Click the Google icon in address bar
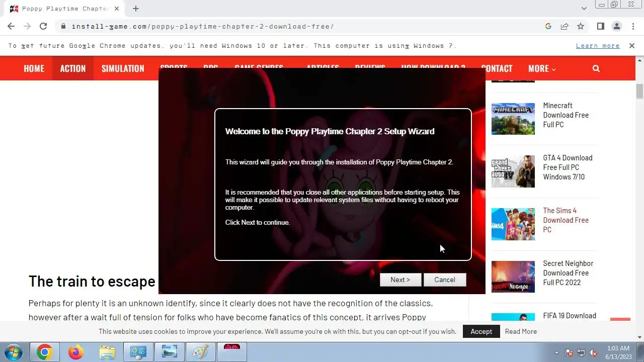The width and height of the screenshot is (644, 362). 548,26
